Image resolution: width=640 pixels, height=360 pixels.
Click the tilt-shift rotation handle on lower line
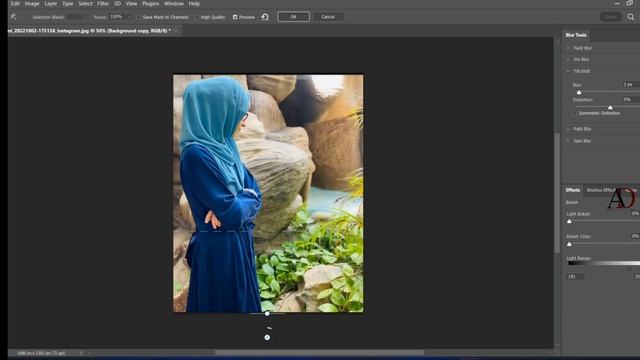tap(267, 313)
